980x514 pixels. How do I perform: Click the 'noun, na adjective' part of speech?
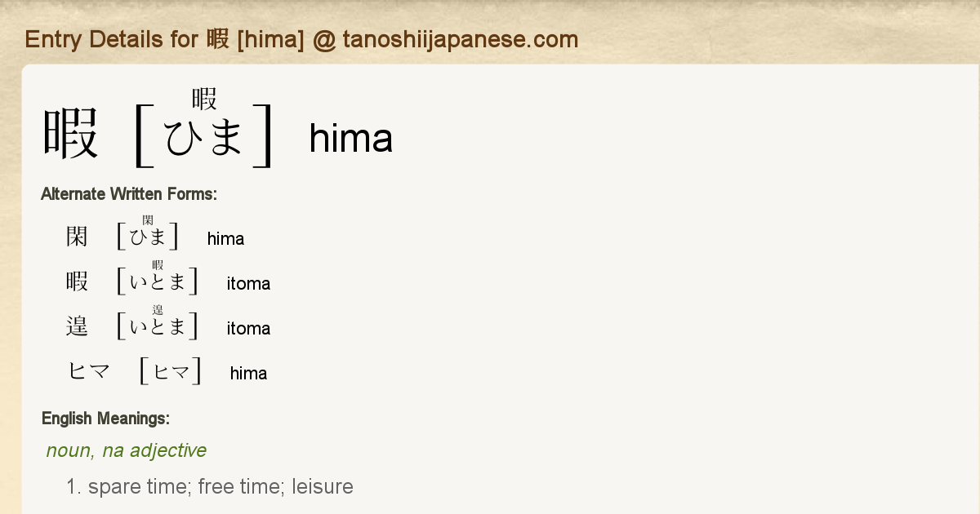click(127, 450)
